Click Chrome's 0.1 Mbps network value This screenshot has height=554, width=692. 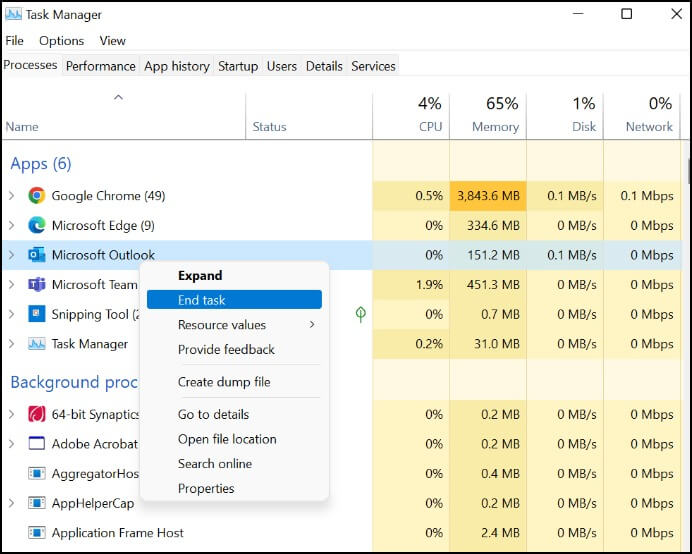point(647,196)
